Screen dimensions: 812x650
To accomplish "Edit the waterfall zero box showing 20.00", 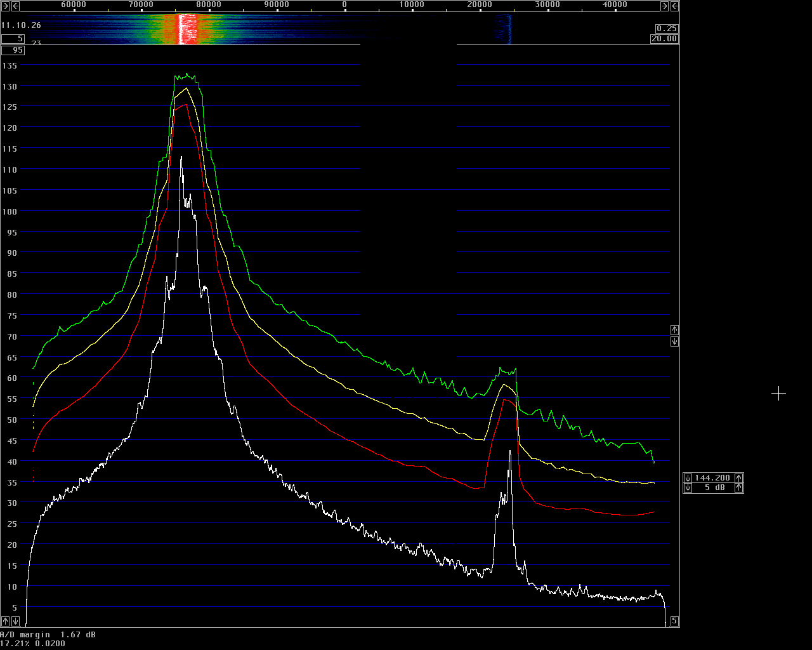I will coord(664,39).
